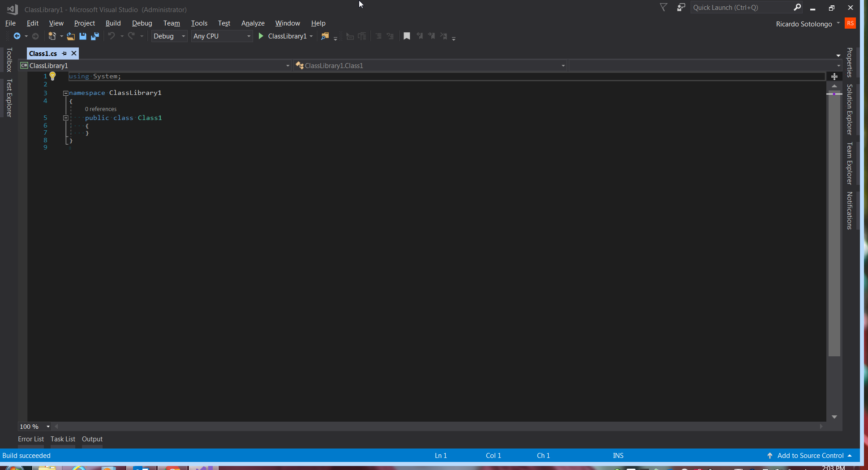Pin the Class1.cs tab
This screenshot has width=868, height=470.
point(64,54)
